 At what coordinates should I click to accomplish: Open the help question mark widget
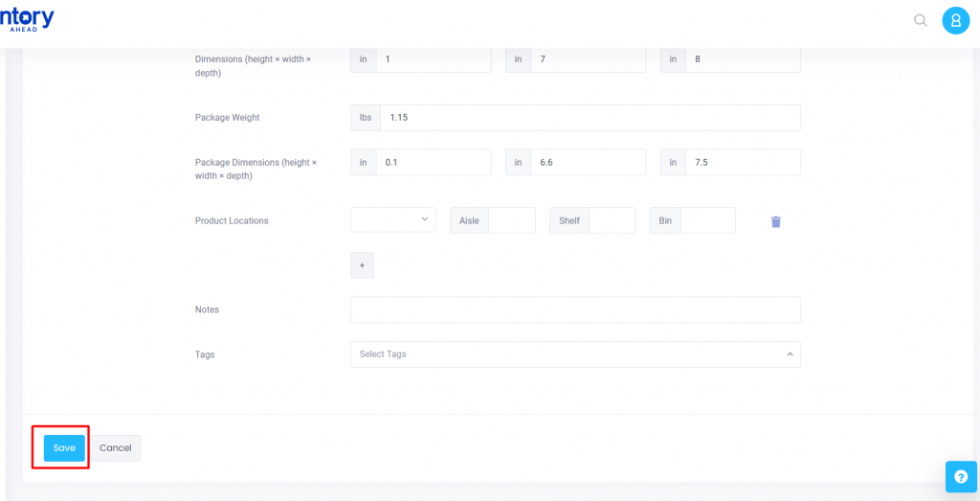coord(961,476)
